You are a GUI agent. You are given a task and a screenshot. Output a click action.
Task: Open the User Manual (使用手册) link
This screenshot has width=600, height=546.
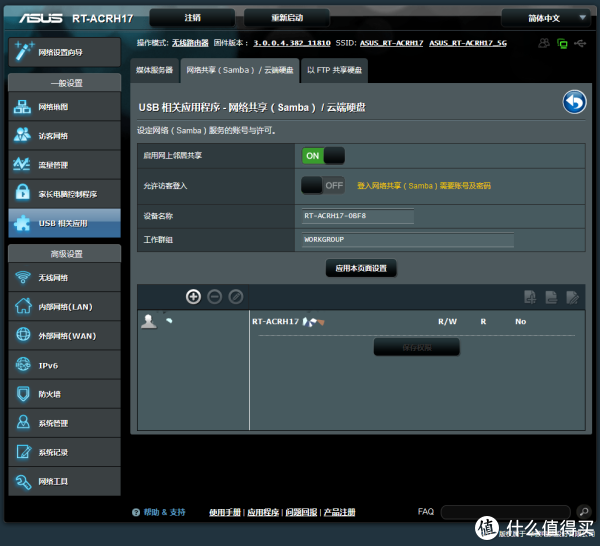click(225, 512)
